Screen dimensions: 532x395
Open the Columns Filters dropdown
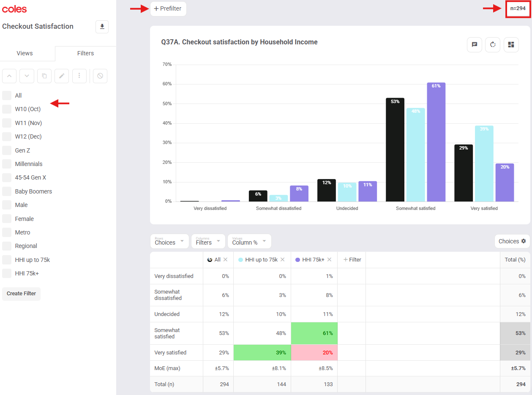[x=208, y=241]
